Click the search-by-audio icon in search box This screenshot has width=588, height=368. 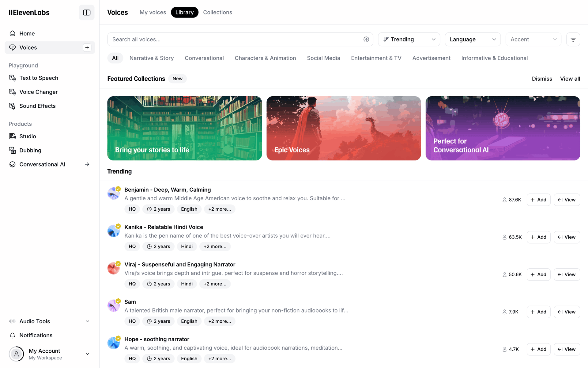[366, 39]
